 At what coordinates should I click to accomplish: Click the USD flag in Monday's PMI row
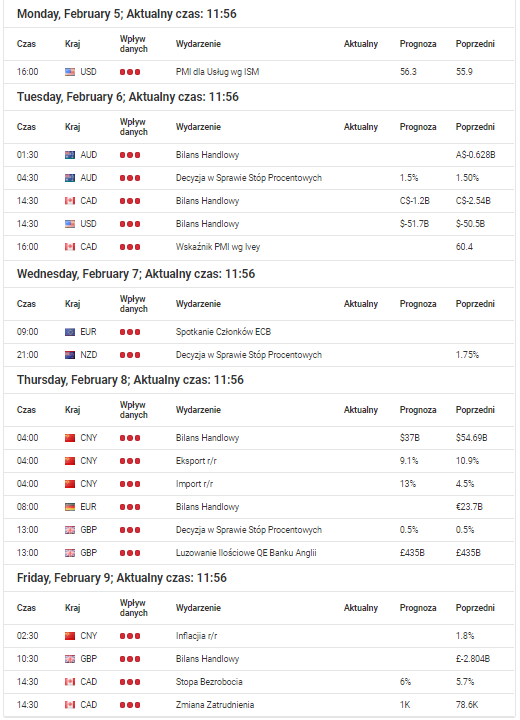point(70,72)
